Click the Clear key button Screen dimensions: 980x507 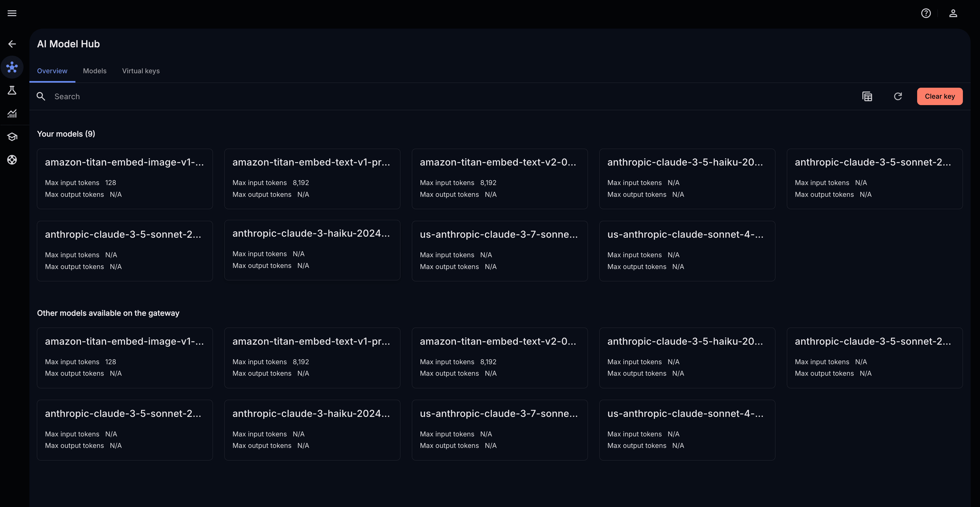click(940, 97)
